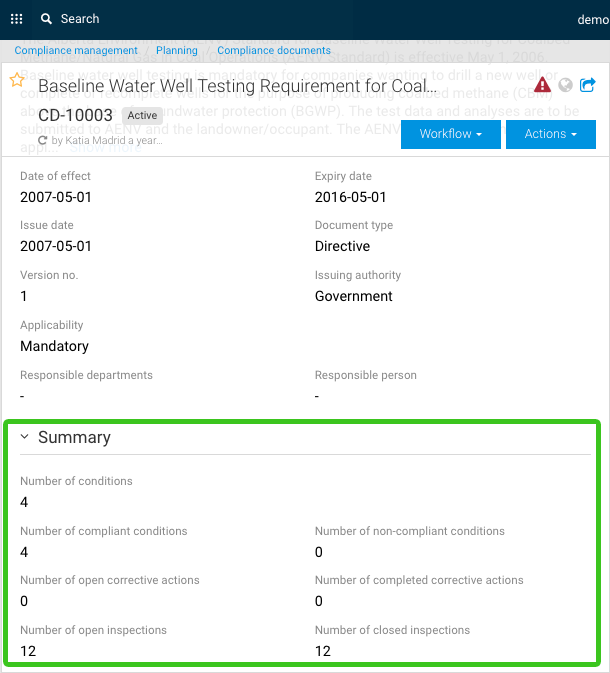Click the gray globe icon
This screenshot has width=610, height=673.
[x=565, y=85]
